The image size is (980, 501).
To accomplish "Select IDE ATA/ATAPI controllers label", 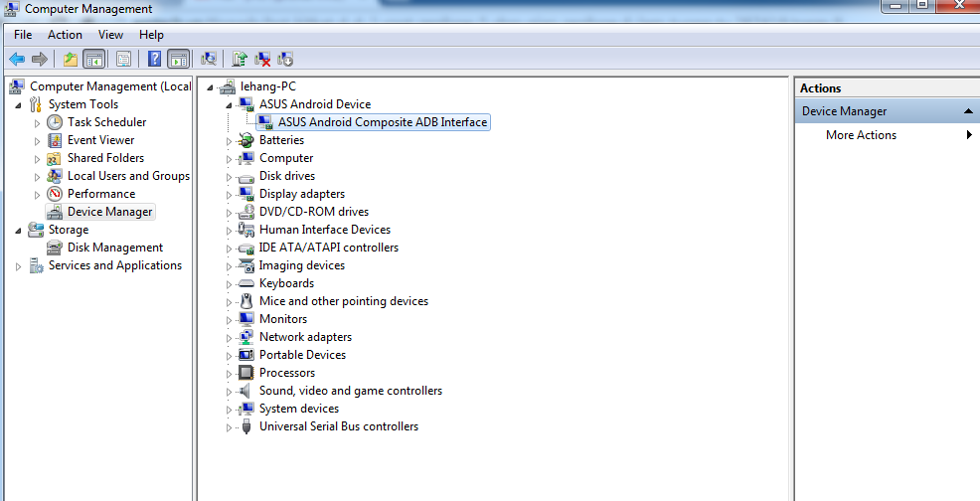I will [x=329, y=248].
